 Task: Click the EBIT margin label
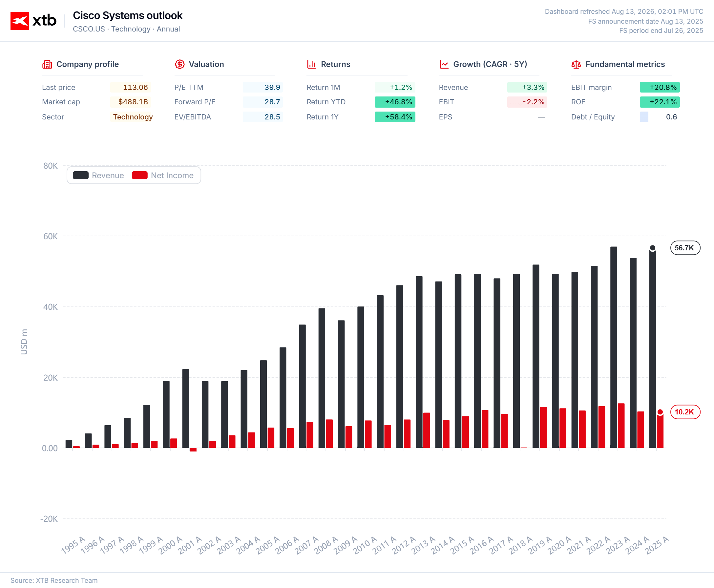591,87
